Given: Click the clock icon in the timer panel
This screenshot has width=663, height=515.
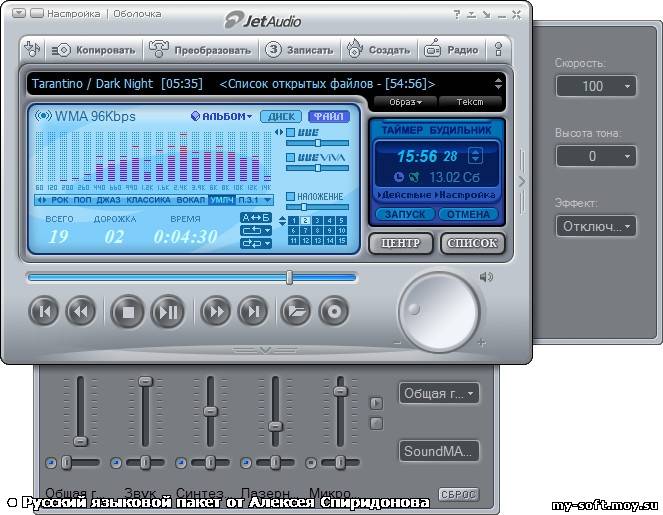Looking at the screenshot, I should pos(399,177).
